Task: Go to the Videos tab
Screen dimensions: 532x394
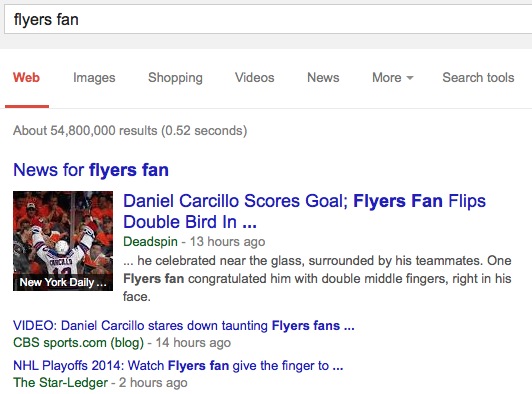Action: [x=254, y=77]
